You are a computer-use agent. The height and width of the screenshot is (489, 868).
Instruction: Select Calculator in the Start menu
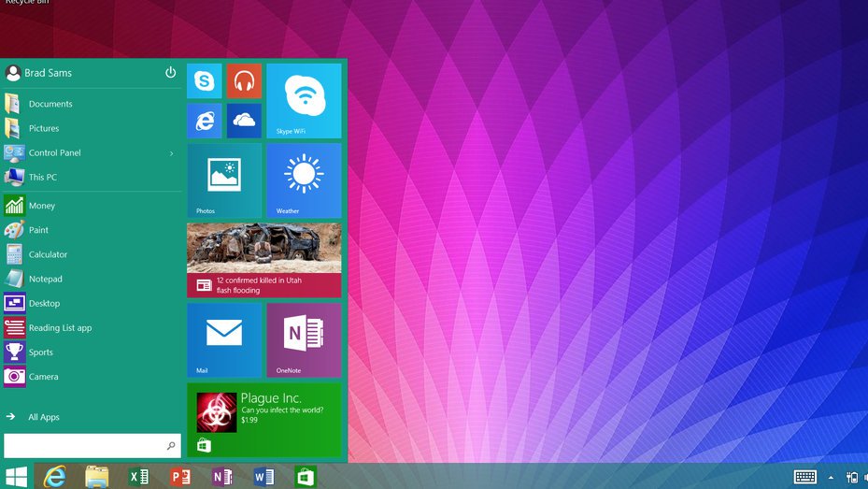coord(48,254)
